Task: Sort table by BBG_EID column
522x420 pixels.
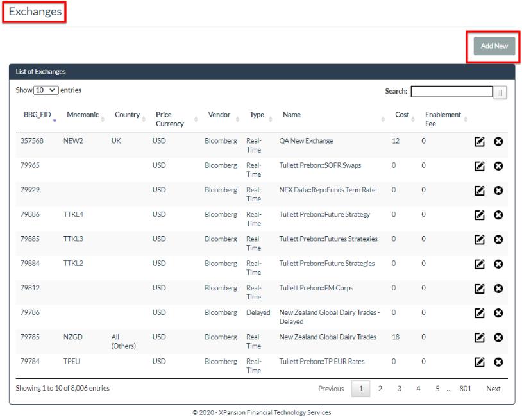Action: 37,115
